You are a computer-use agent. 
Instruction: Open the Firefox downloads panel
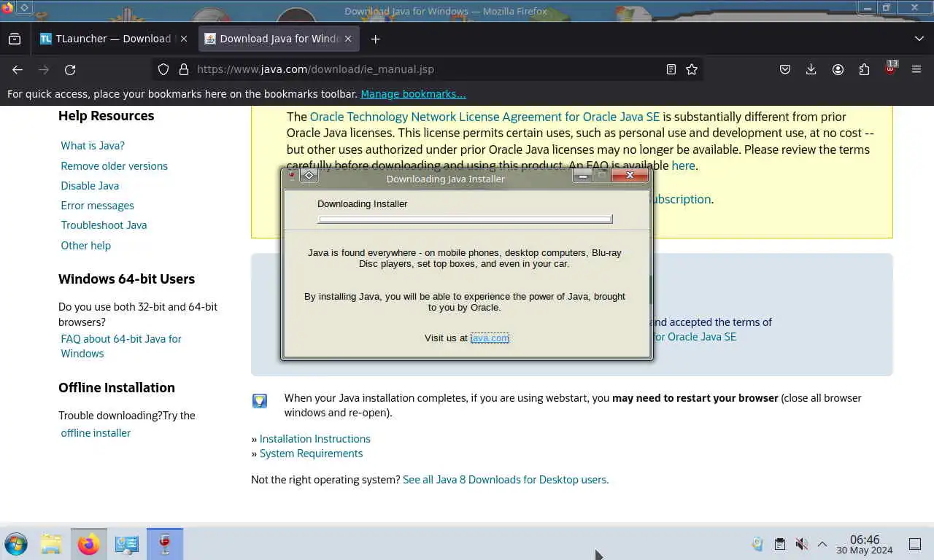pyautogui.click(x=811, y=69)
